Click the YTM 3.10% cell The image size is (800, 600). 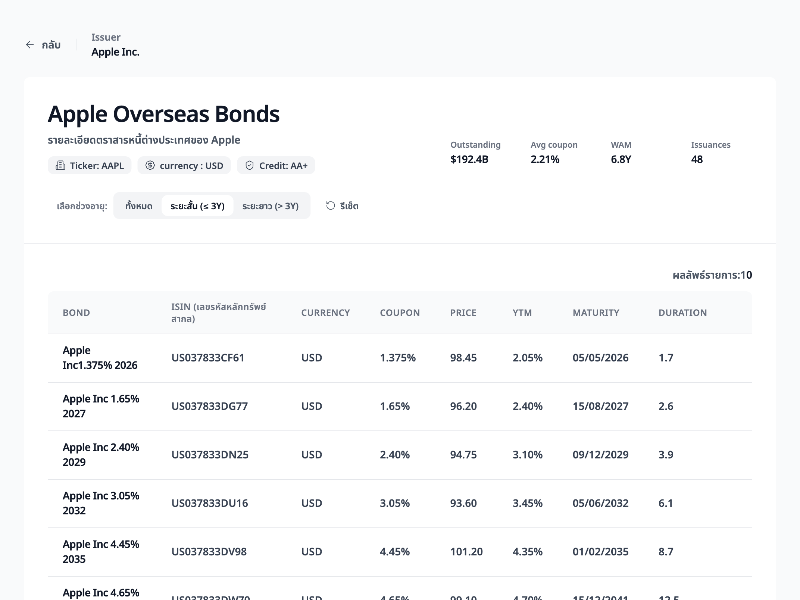[x=528, y=455]
